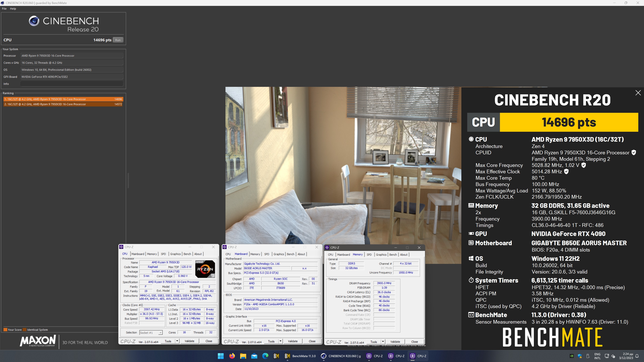Image resolution: width=644 pixels, height=362 pixels.
Task: Click Tools button in CPU-Z CPU window
Action: point(168,341)
